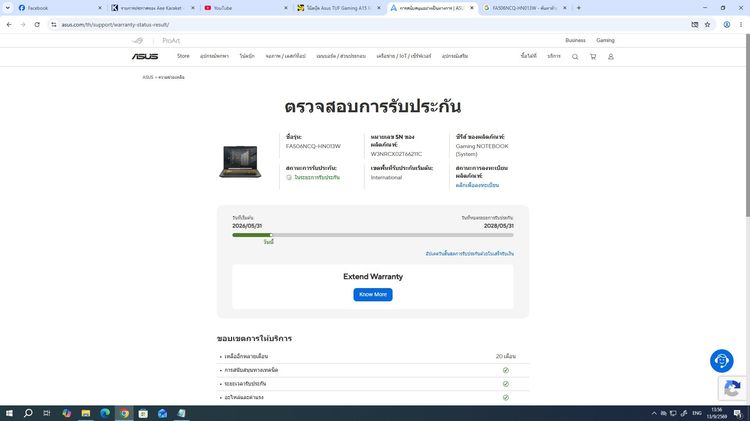Open the user account icon
This screenshot has height=421, width=750.
(611, 56)
